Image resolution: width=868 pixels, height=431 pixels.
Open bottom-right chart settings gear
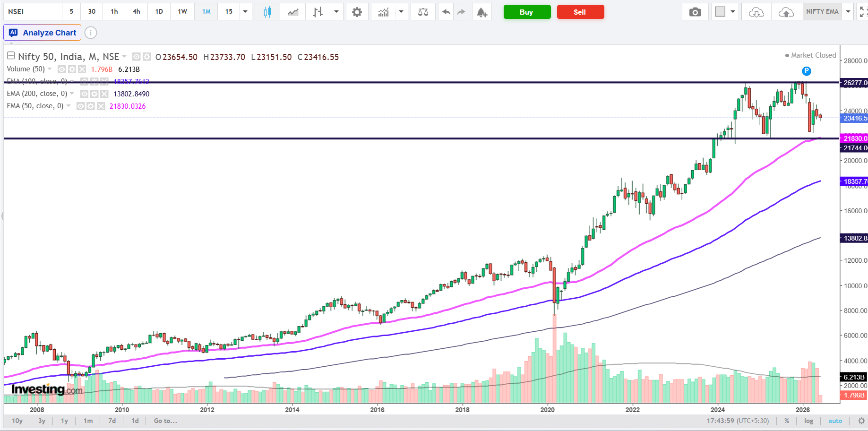pyautogui.click(x=861, y=421)
